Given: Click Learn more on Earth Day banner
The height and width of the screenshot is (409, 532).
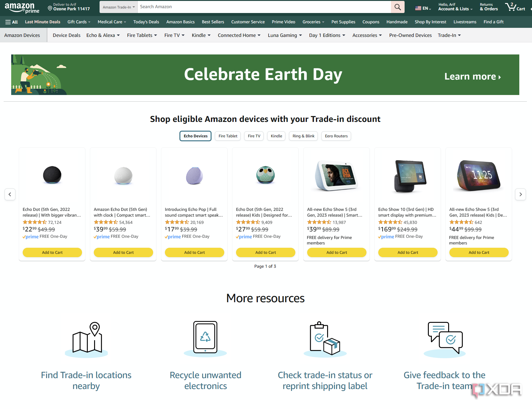Looking at the screenshot, I should 473,77.
